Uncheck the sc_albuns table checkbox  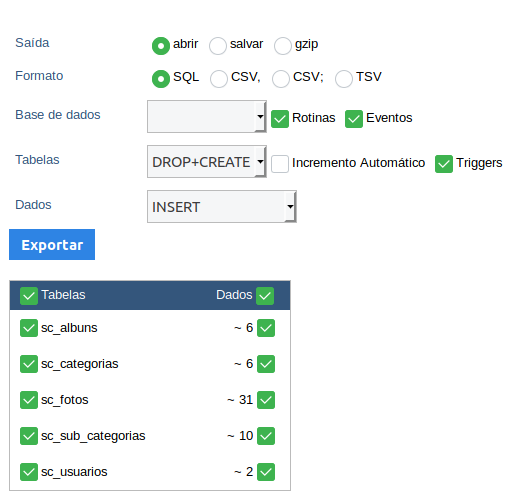click(x=29, y=328)
